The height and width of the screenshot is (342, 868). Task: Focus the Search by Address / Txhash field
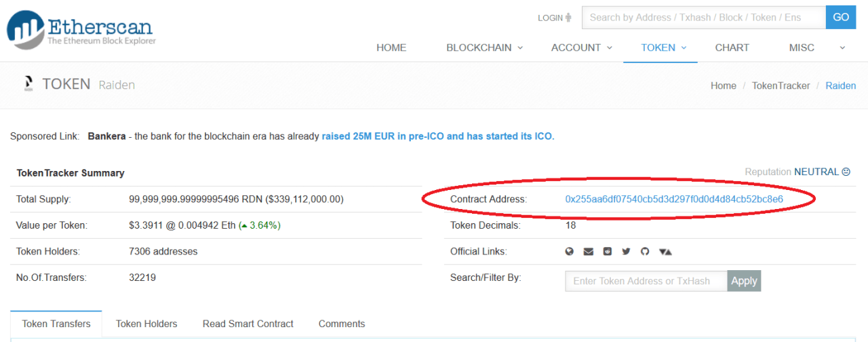[x=704, y=18]
